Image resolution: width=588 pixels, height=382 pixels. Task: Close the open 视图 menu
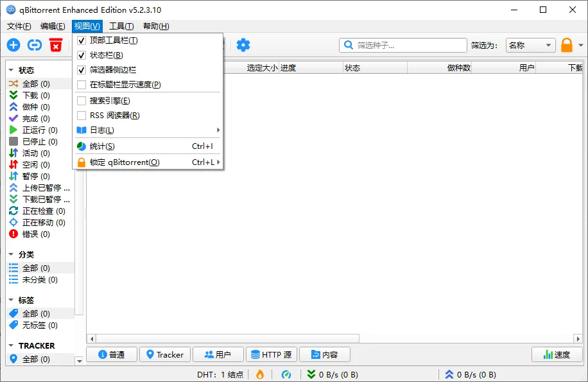[87, 26]
